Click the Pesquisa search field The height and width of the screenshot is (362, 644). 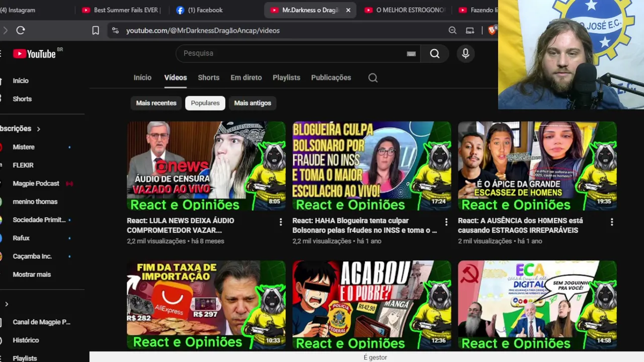tap(297, 53)
